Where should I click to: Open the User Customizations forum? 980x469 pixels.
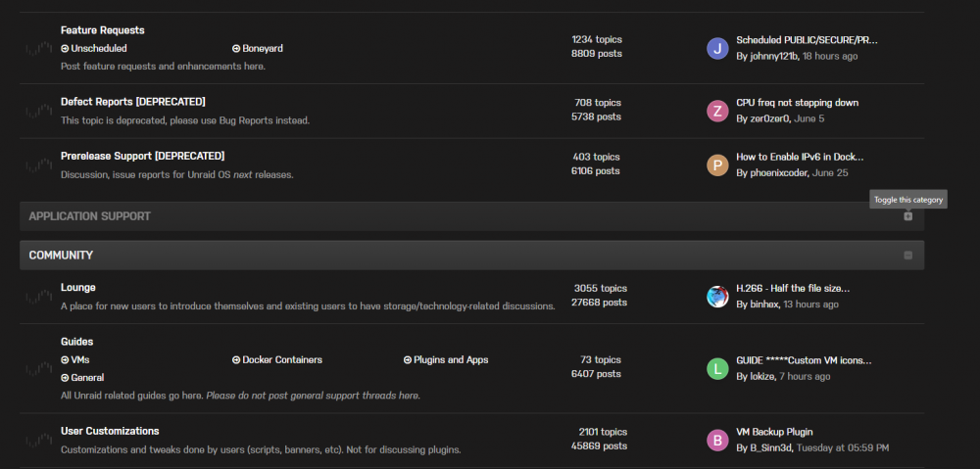click(110, 431)
